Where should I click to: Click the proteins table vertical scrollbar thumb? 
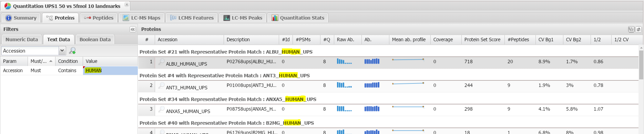tap(641, 65)
